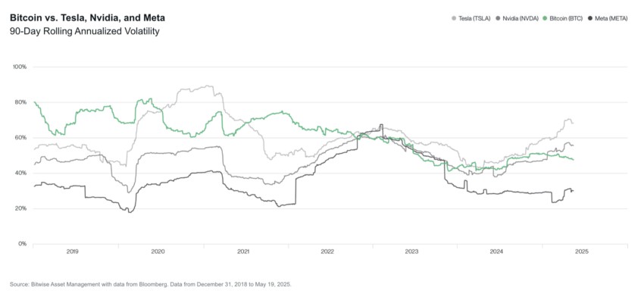This screenshot has width=644, height=297.
Task: Select the 2020 x-axis year label
Action: 158,252
